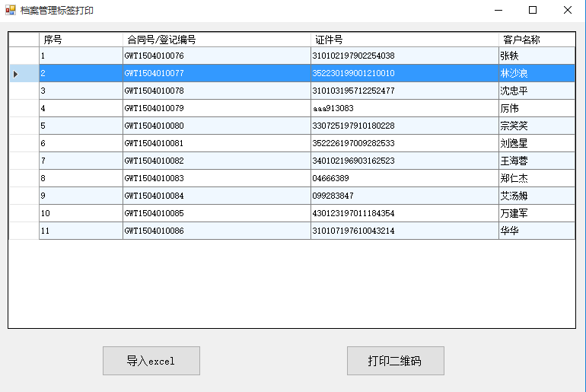
Task: Click ID cell 310107197610043214
Action: click(405, 231)
